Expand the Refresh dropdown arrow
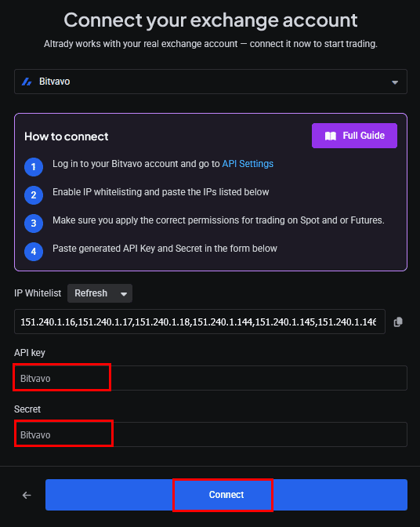 tap(124, 294)
